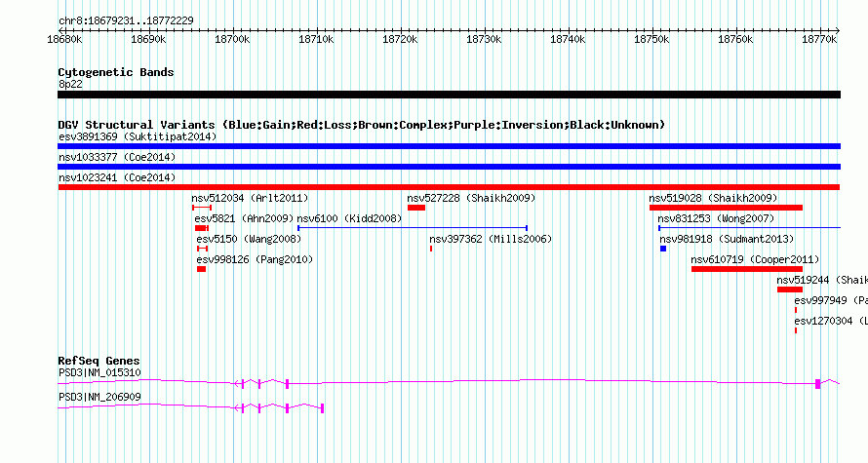The width and height of the screenshot is (868, 463).
Task: Select the 18740k ruler label
Action: pos(568,39)
